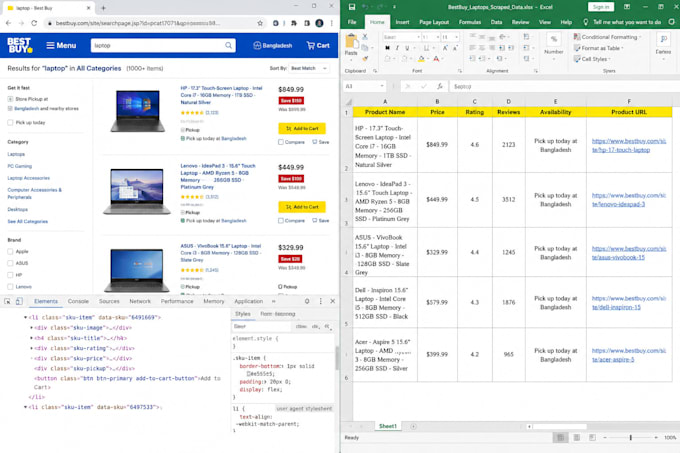
Task: Adjust the Excel zoom slider
Action: coord(631,437)
